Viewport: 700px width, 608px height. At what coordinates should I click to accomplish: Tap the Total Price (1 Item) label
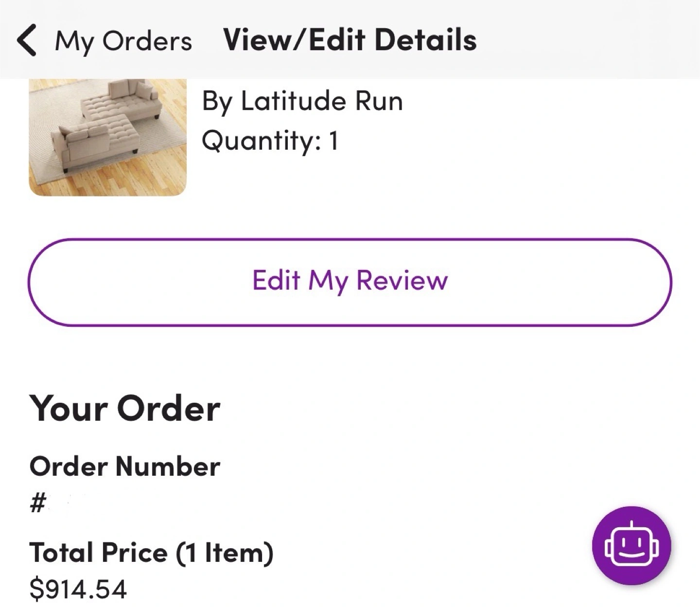151,553
